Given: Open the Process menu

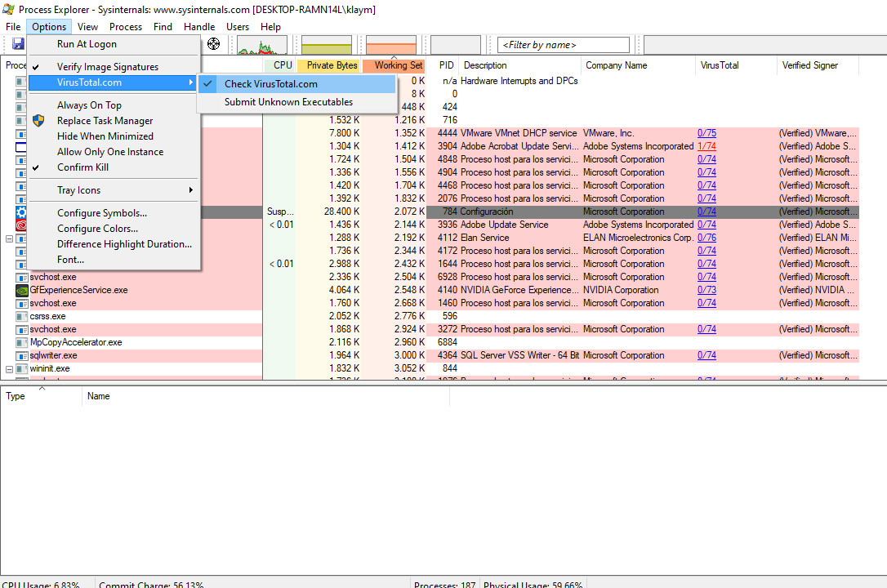Looking at the screenshot, I should pyautogui.click(x=126, y=27).
